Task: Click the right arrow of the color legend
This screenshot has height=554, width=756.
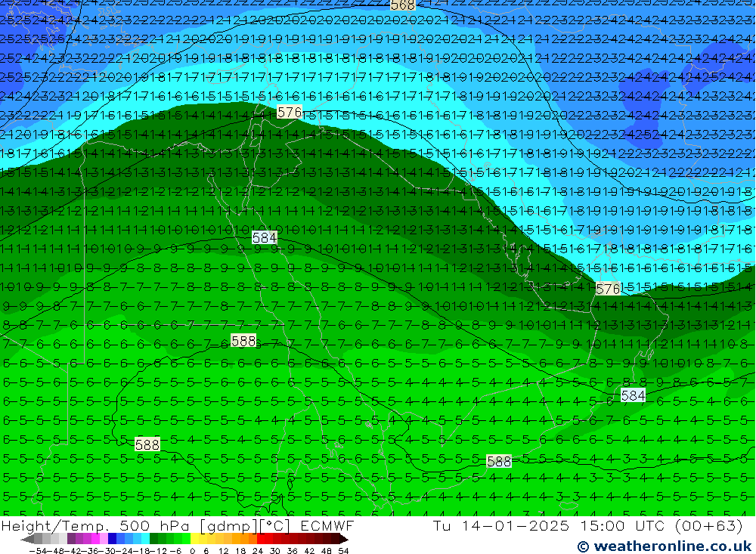Action: point(343,539)
